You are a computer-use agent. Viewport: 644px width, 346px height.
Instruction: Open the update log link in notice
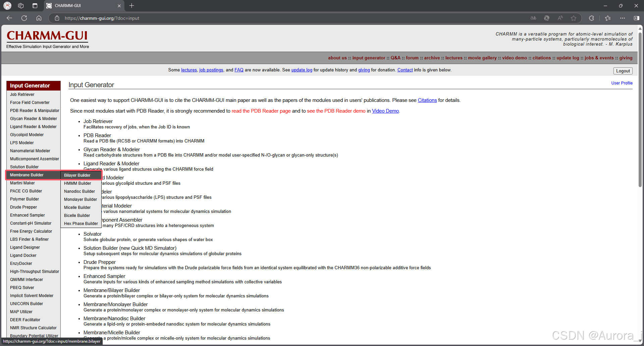coord(302,70)
